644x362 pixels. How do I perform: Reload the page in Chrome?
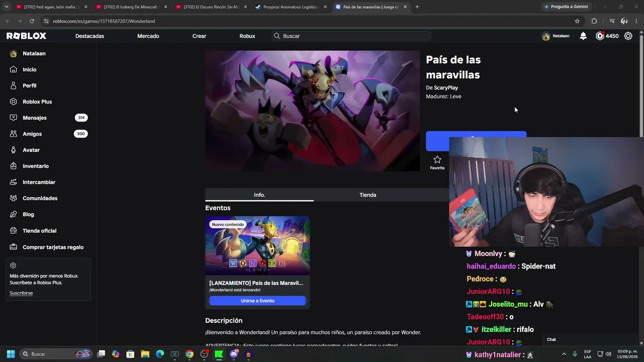(32, 21)
